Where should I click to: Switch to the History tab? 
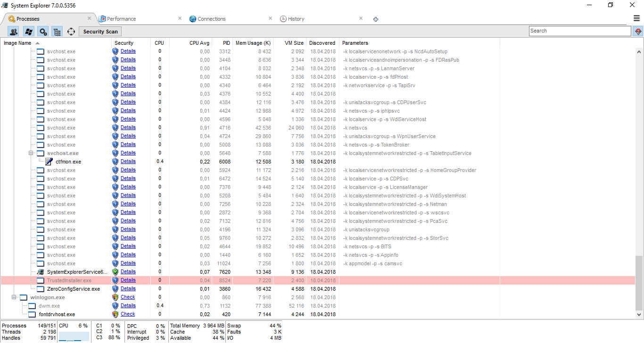(x=296, y=19)
